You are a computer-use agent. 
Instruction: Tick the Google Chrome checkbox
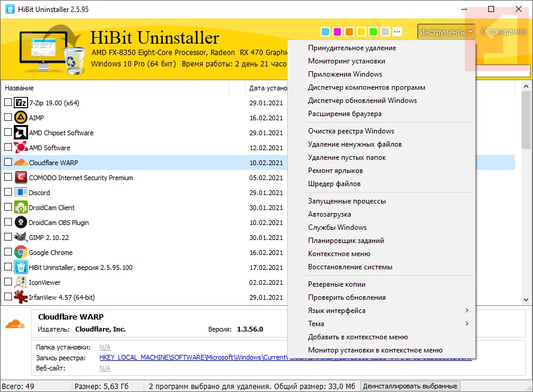coord(8,251)
